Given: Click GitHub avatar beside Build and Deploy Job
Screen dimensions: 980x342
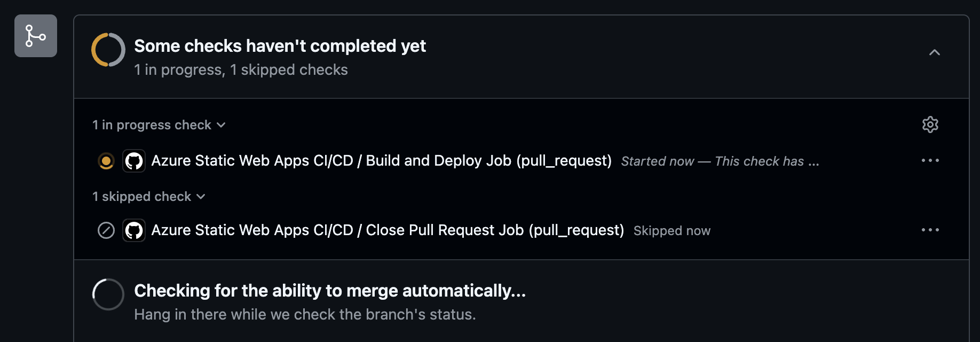Looking at the screenshot, I should click(x=134, y=161).
